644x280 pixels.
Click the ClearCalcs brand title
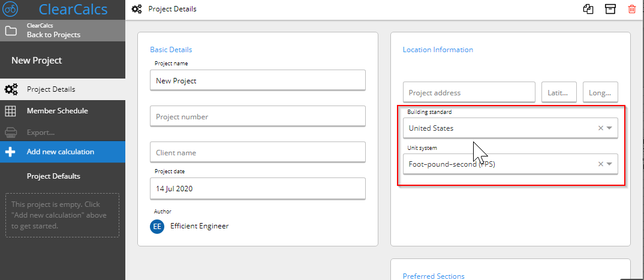[x=73, y=9]
